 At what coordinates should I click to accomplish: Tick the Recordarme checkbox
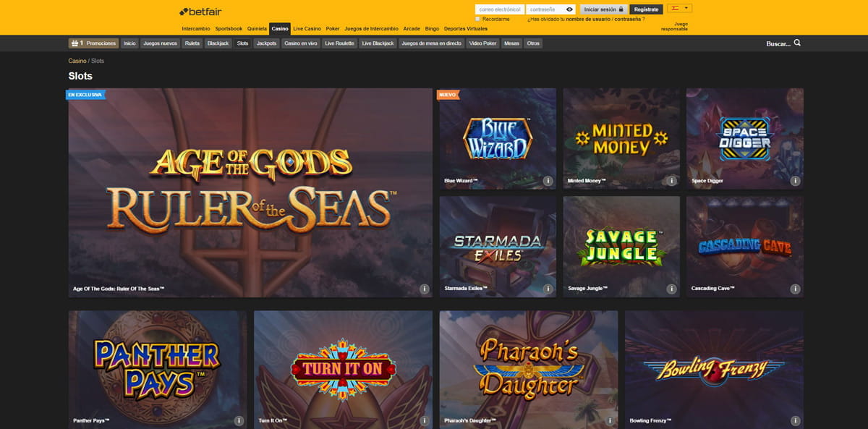pyautogui.click(x=478, y=20)
